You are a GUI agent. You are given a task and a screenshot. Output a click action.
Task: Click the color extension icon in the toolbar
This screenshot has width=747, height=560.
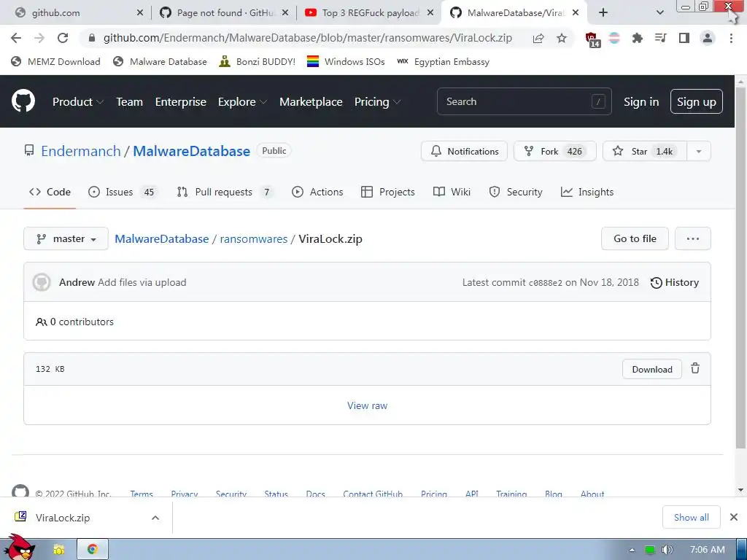point(614,38)
